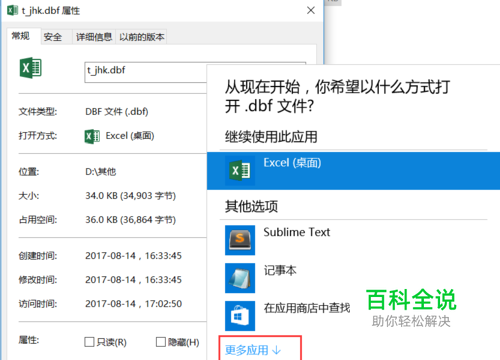
Task: Select 在应用商店中查找 option
Action: click(307, 308)
